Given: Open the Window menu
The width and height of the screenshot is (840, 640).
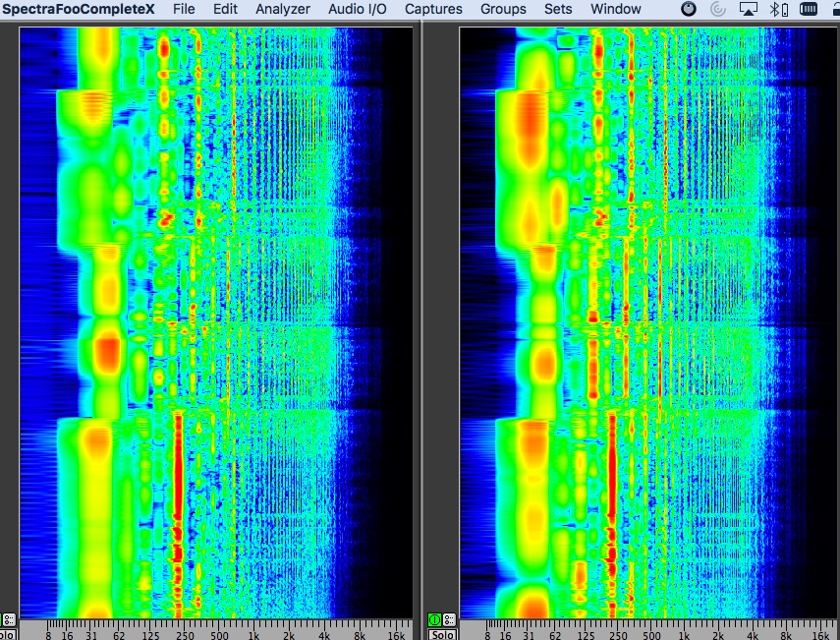Looking at the screenshot, I should click(x=616, y=10).
